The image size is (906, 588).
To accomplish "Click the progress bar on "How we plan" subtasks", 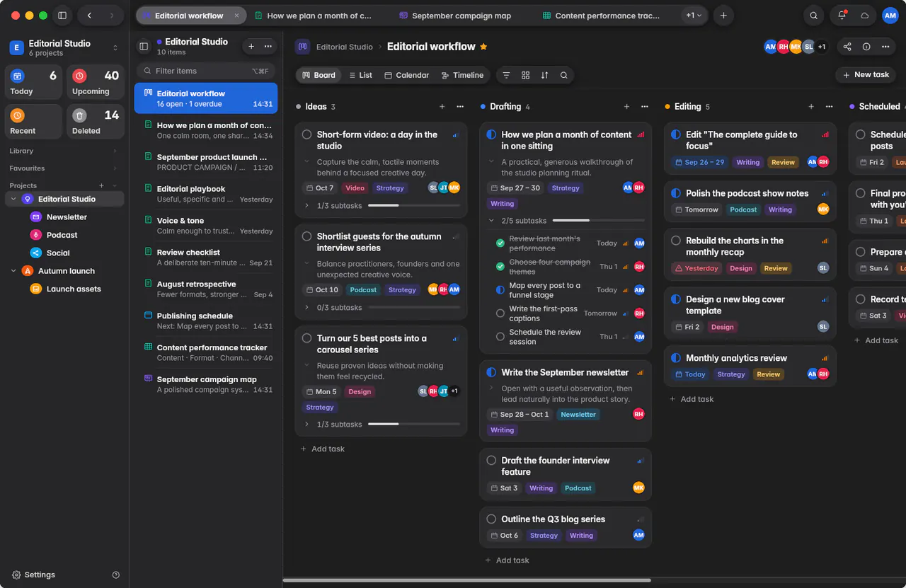I will (599, 221).
